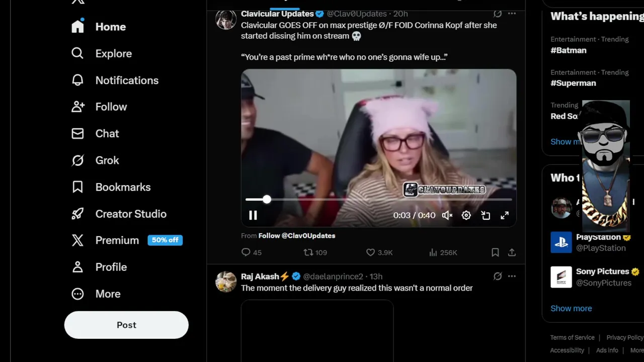Enter fullscreen video mode
The image size is (644, 362).
(505, 215)
